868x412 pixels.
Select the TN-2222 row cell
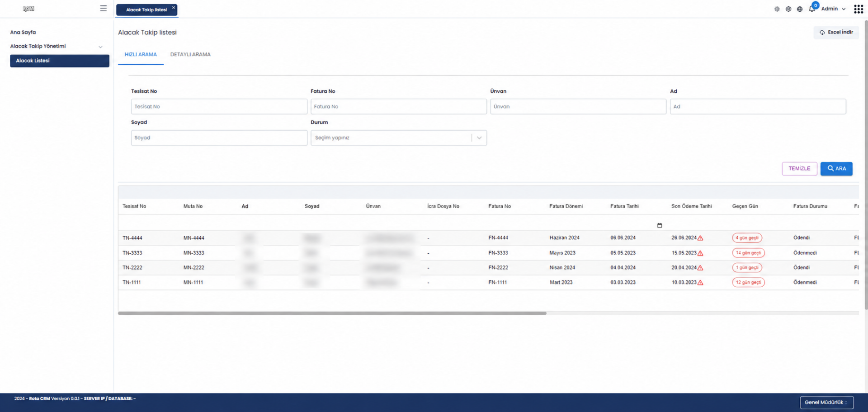(132, 268)
